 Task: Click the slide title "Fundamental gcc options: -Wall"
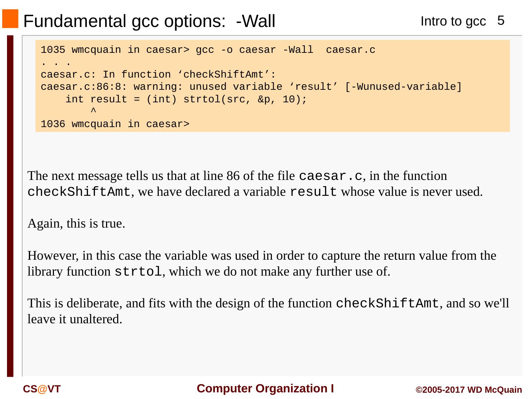click(149, 21)
